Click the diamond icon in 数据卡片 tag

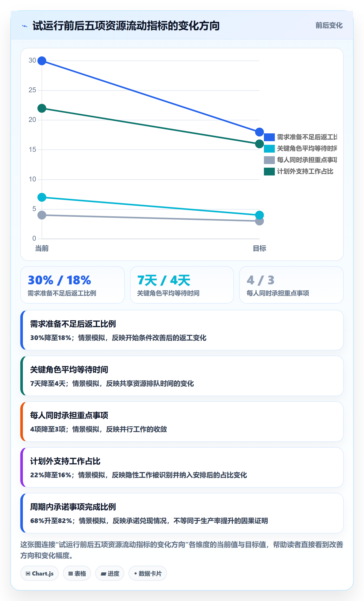click(135, 573)
